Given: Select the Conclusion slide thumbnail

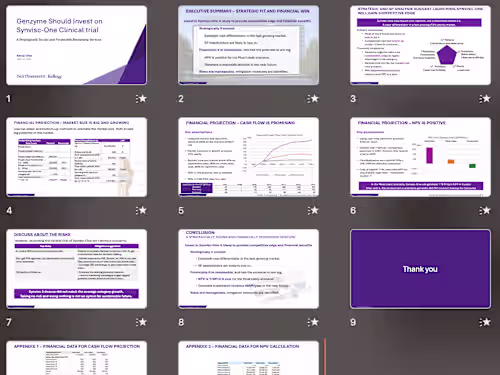Looking at the screenshot, I should tap(248, 269).
